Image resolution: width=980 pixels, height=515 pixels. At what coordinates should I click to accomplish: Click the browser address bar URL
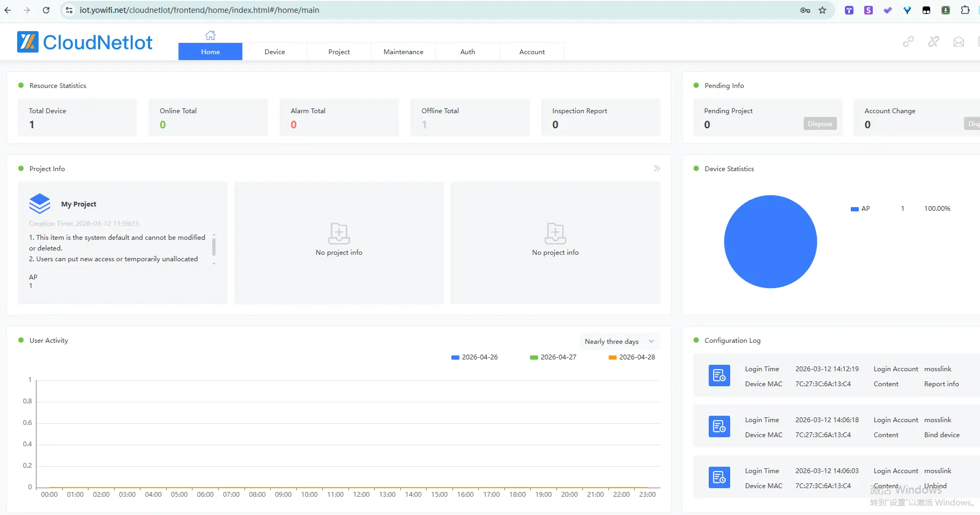[199, 10]
